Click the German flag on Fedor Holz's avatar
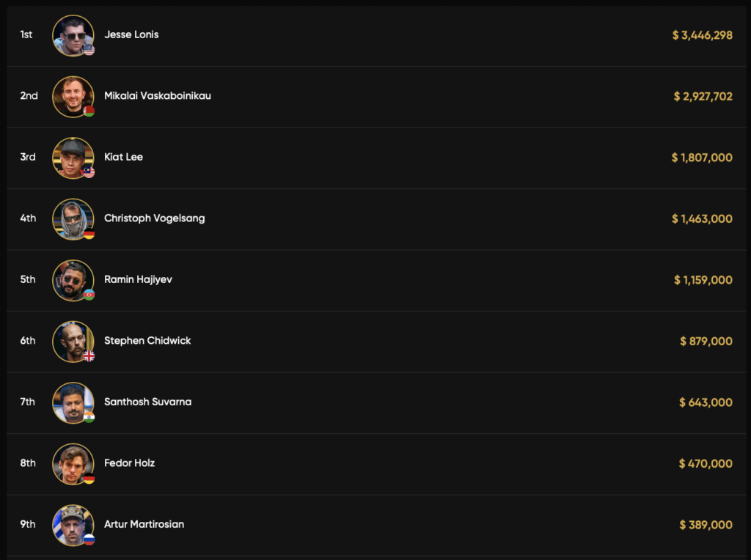This screenshot has height=560, width=751. point(89,479)
